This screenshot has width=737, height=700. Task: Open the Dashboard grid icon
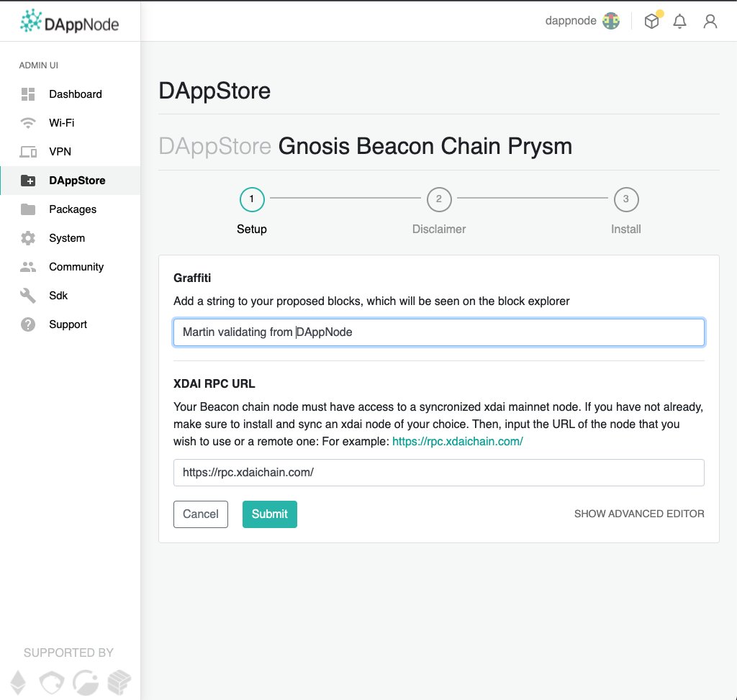pyautogui.click(x=28, y=94)
